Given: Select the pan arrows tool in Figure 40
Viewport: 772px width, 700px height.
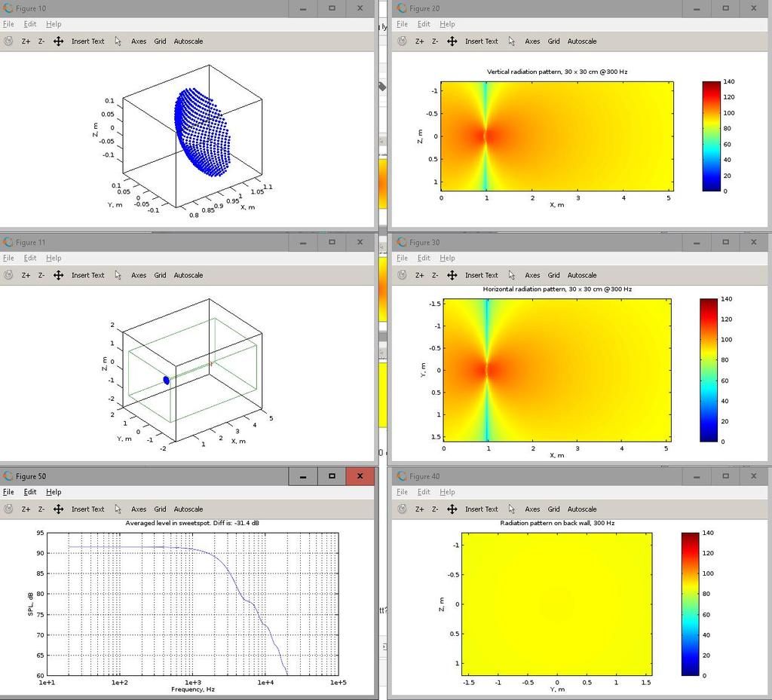Looking at the screenshot, I should coord(452,509).
